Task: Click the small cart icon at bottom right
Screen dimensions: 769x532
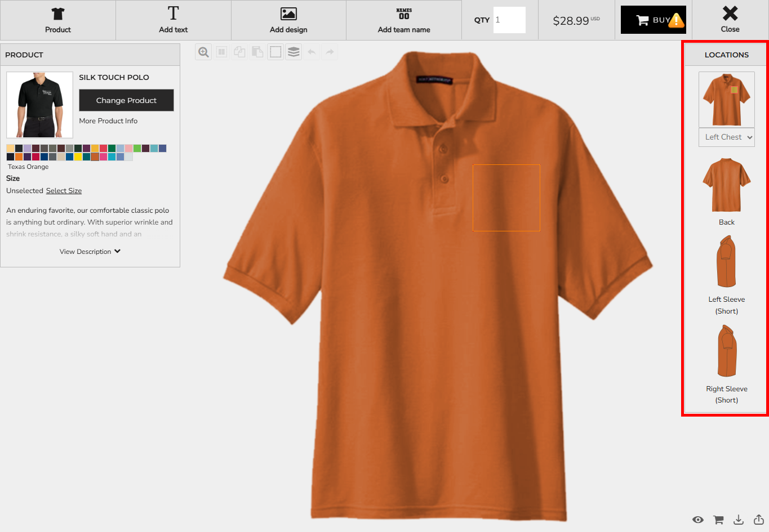Action: (x=718, y=520)
